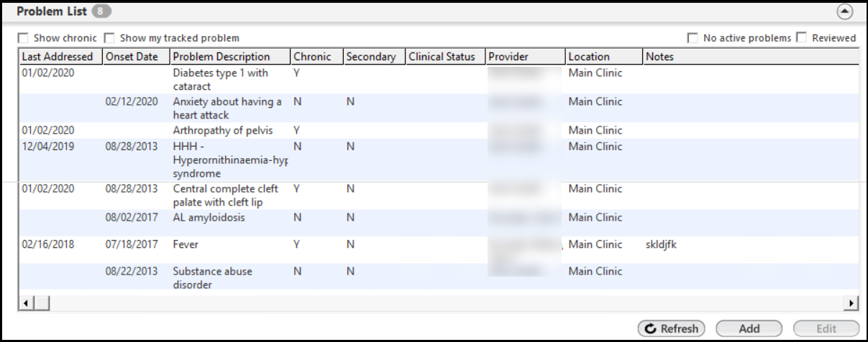Click the horizontal scrollbar left arrow
The height and width of the screenshot is (342, 868).
tap(26, 303)
